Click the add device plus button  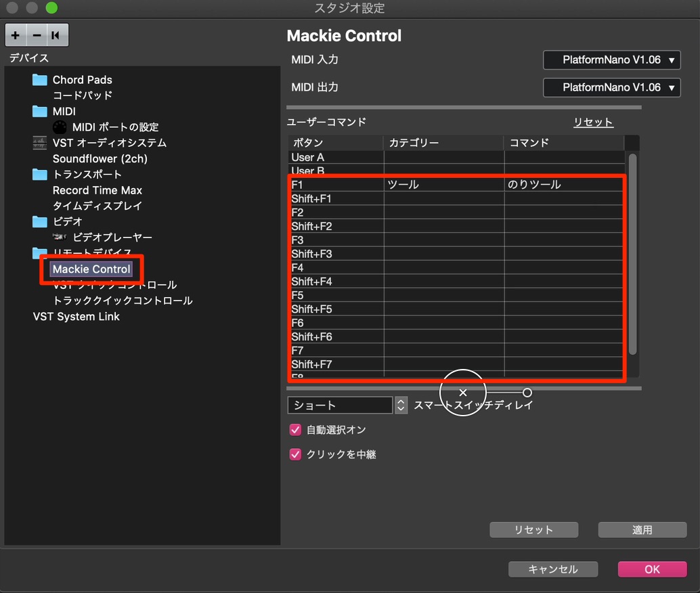16,35
